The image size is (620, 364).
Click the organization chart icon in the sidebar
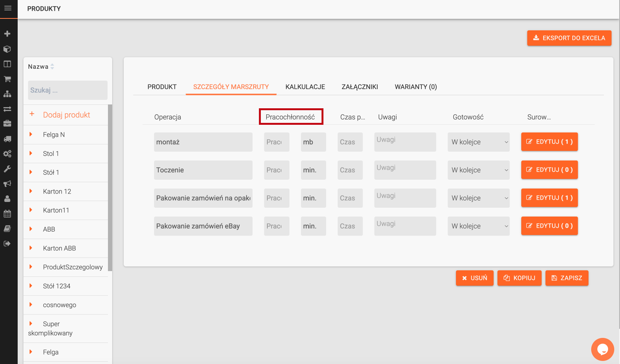click(7, 94)
